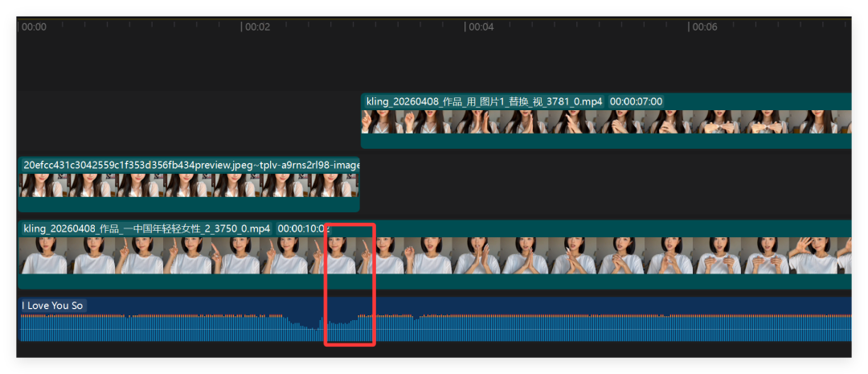Click the 00:00:07:00 duration label
This screenshot has width=868, height=374.
(636, 101)
